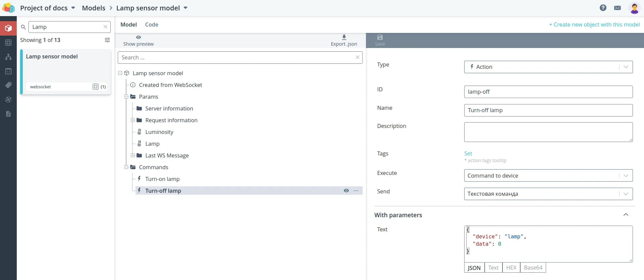Click the ID input field
644x280 pixels.
(x=548, y=92)
